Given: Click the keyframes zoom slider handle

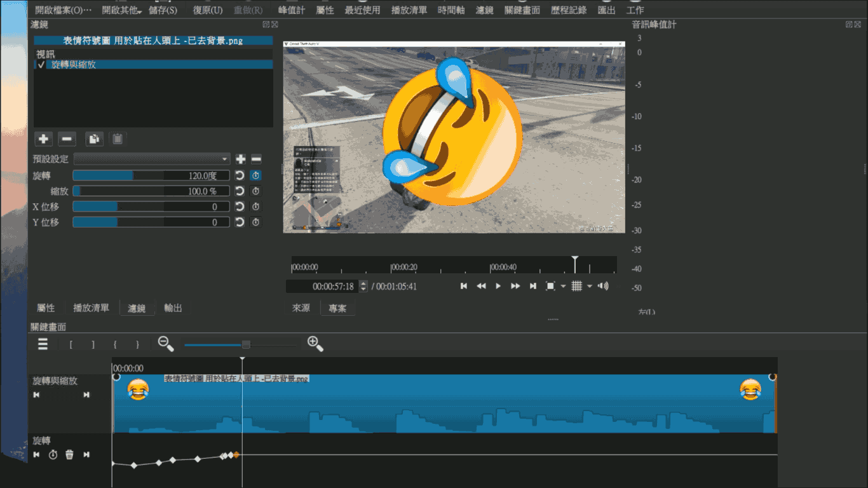Looking at the screenshot, I should [246, 344].
